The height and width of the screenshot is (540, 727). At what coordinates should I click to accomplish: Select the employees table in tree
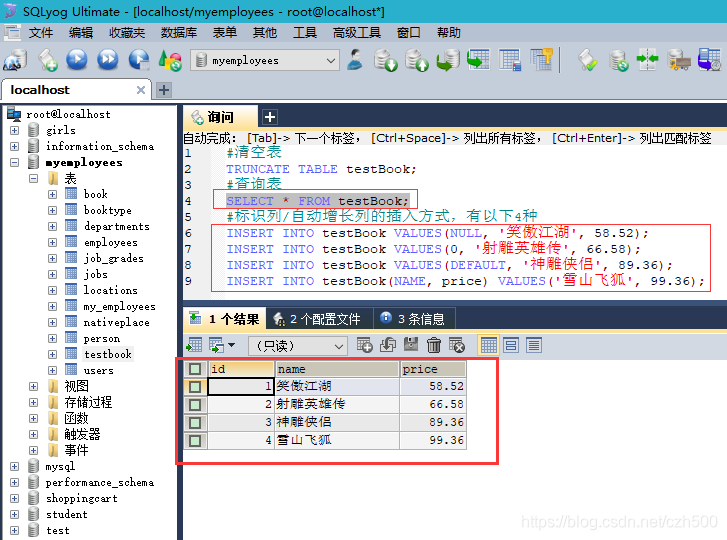[x=110, y=242]
